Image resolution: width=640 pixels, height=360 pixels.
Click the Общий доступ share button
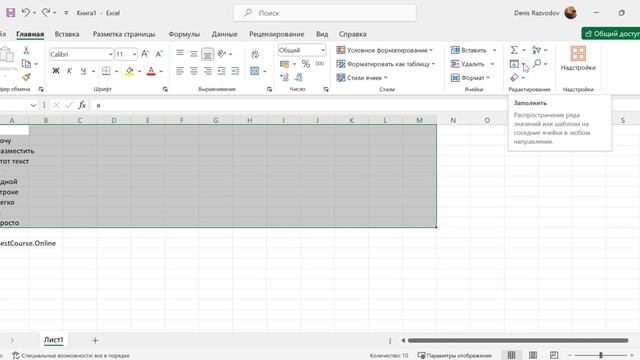click(x=611, y=34)
